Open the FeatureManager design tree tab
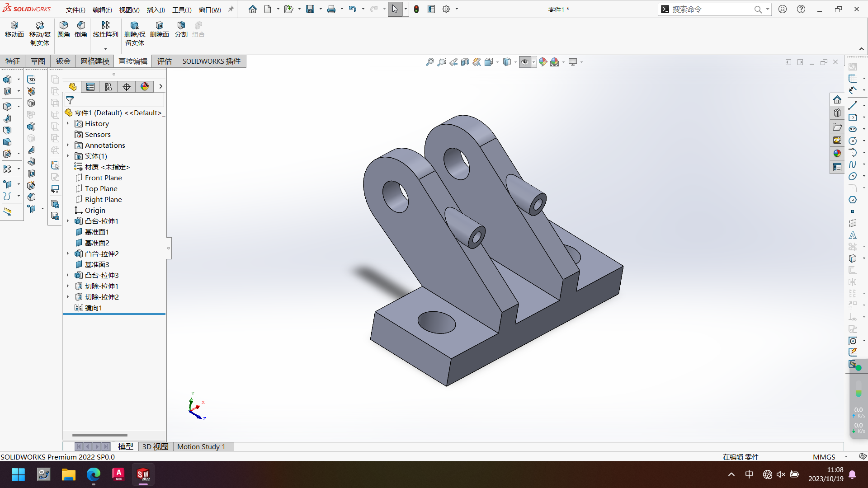Screen dimensions: 868x488 (x=72, y=87)
